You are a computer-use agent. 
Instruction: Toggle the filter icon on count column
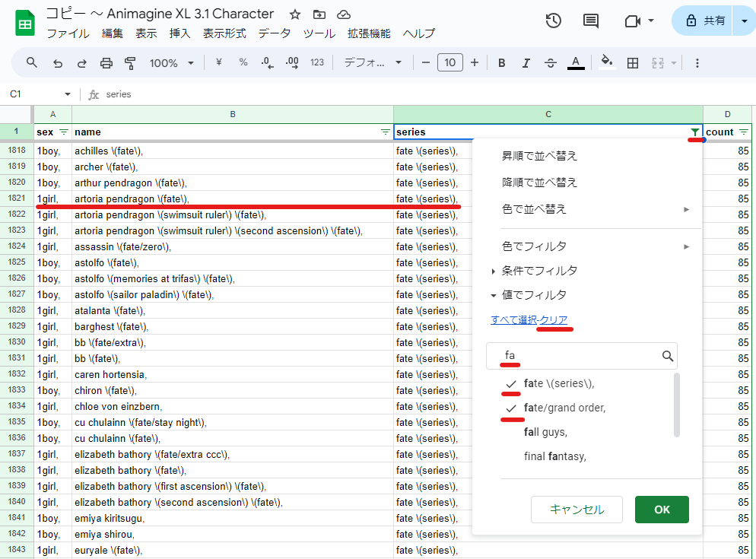click(744, 132)
